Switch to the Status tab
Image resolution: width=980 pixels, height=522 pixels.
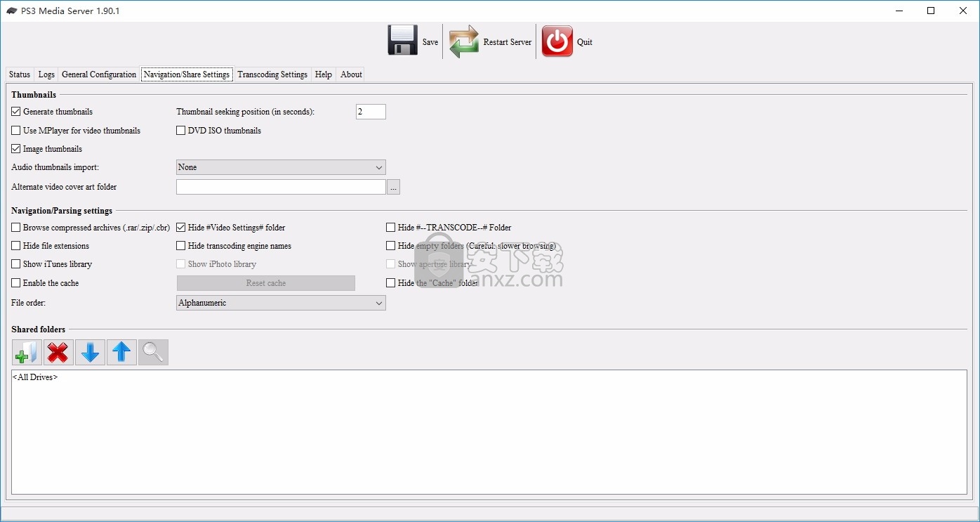(x=20, y=74)
